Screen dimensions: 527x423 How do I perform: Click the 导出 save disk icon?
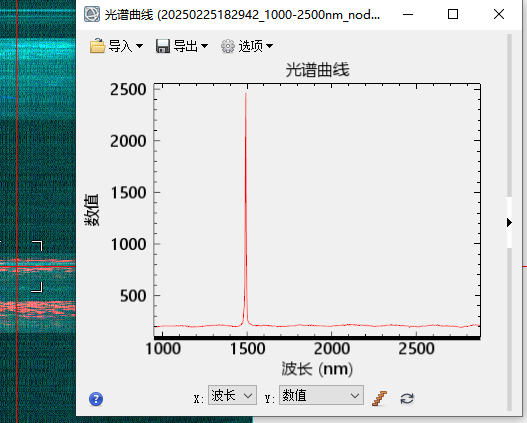pyautogui.click(x=163, y=46)
